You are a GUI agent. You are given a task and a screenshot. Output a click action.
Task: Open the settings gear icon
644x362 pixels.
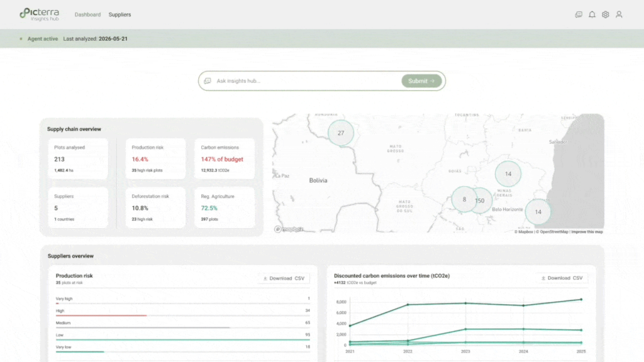click(x=606, y=14)
